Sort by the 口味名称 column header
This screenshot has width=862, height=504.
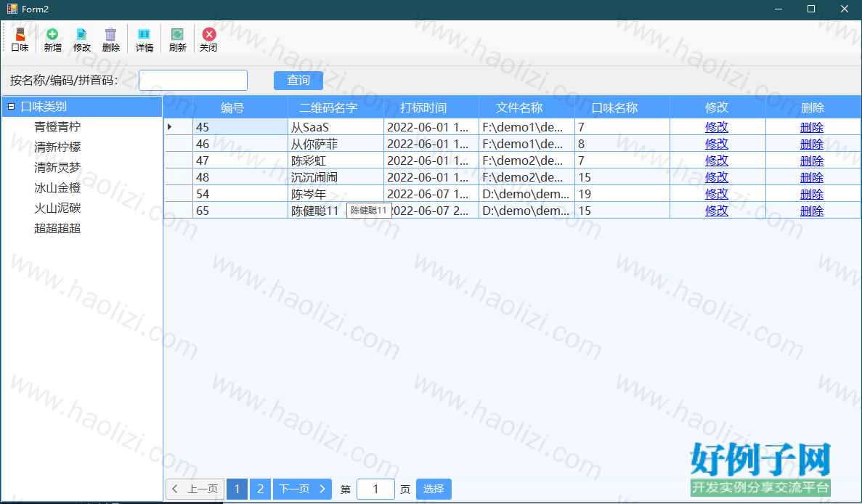coord(622,107)
